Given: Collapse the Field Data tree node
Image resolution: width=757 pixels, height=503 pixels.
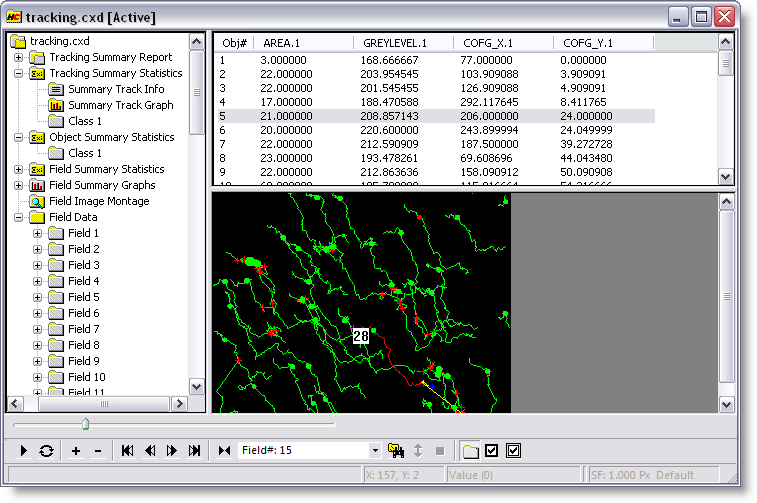Looking at the screenshot, I should click(19, 217).
